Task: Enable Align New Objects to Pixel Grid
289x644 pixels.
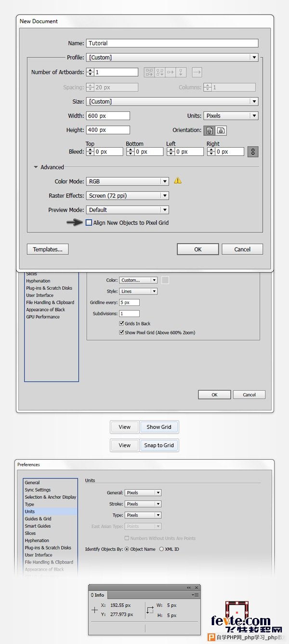Action: [x=89, y=223]
